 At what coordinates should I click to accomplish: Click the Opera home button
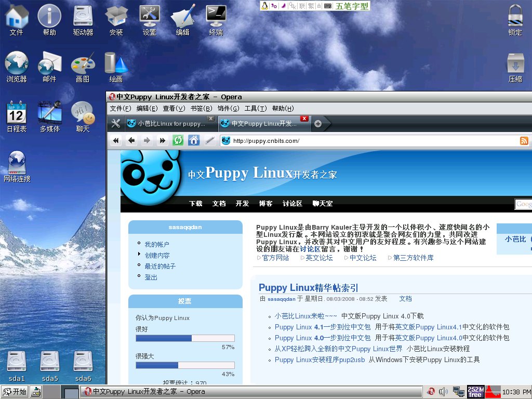coord(194,140)
